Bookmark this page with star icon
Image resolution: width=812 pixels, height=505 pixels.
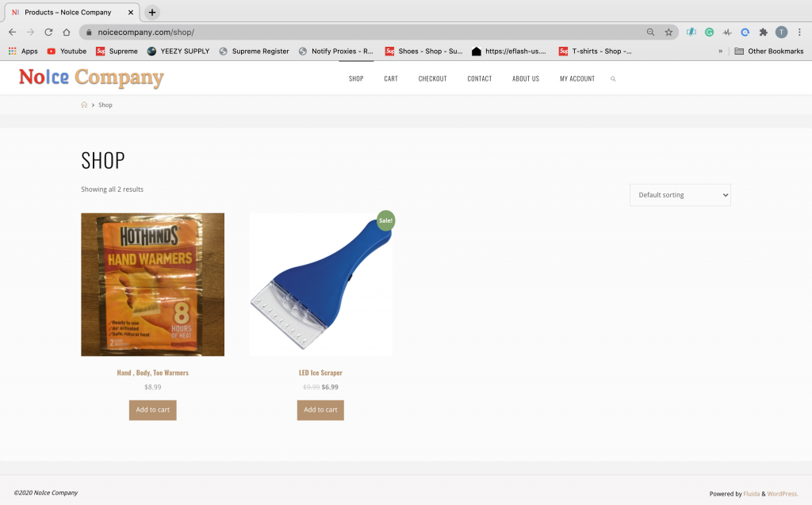[668, 33]
